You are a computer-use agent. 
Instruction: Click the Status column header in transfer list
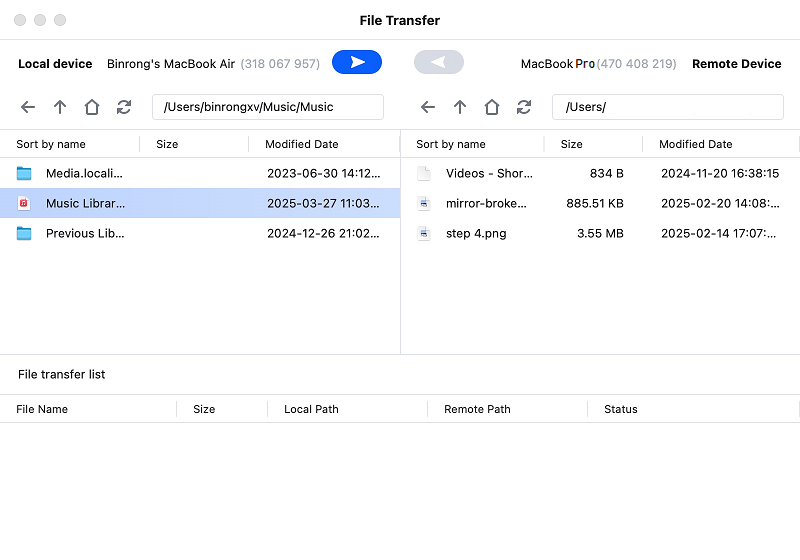620,409
